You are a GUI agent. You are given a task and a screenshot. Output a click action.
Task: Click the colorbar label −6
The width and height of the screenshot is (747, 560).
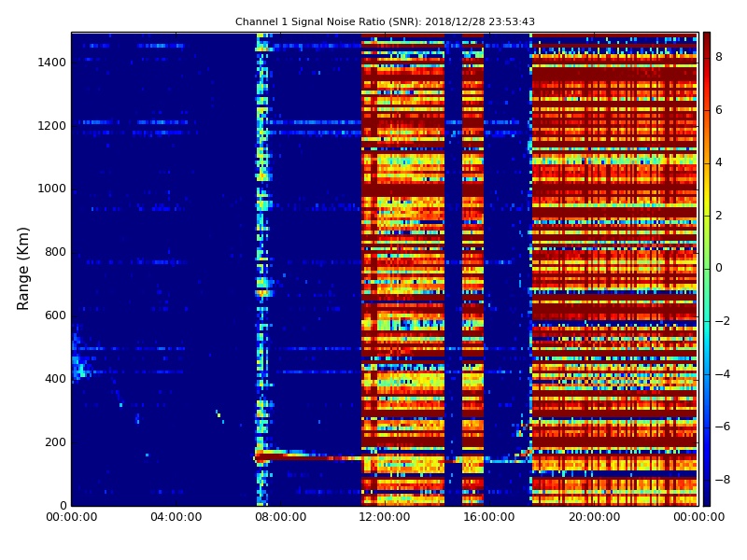[x=722, y=427]
